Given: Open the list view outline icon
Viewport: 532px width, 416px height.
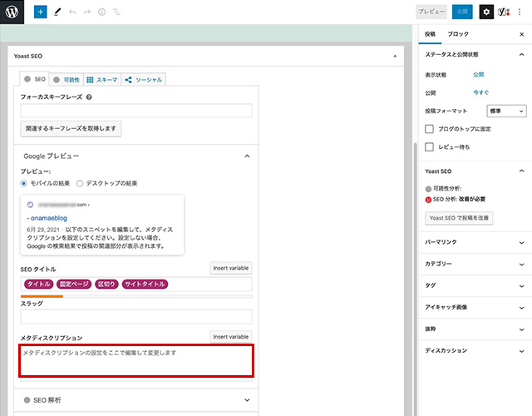Looking at the screenshot, I should click(x=116, y=12).
